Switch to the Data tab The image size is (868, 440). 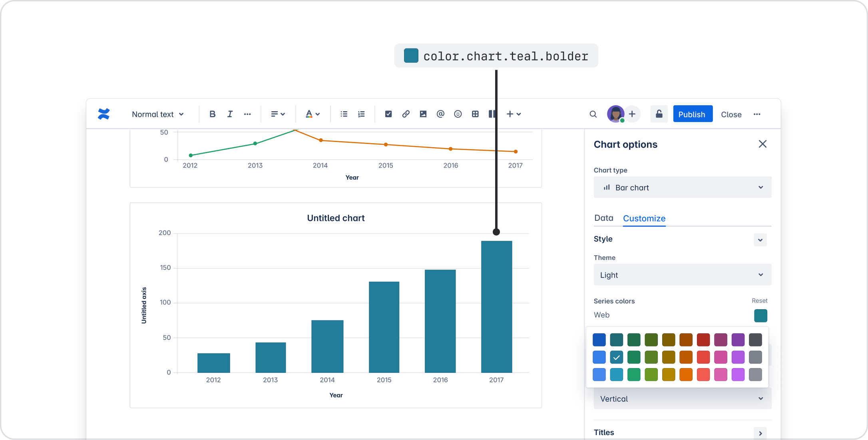604,218
